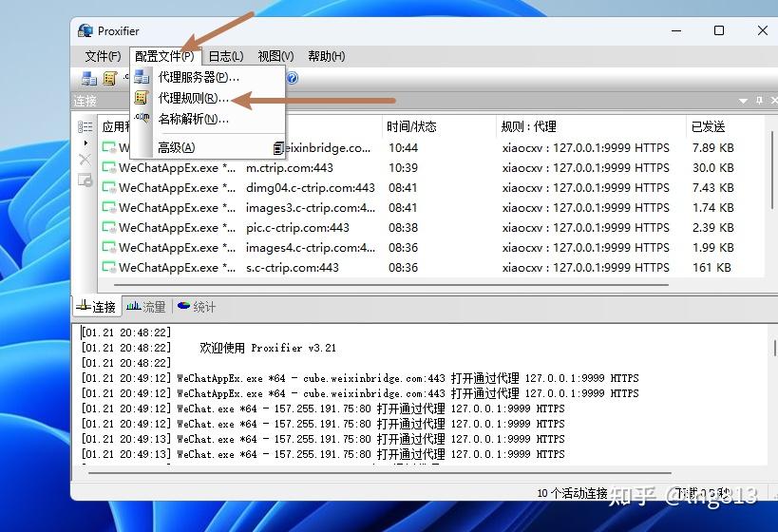Click the connection icon of m.ctrip.com row
The image size is (778, 532).
[109, 168]
